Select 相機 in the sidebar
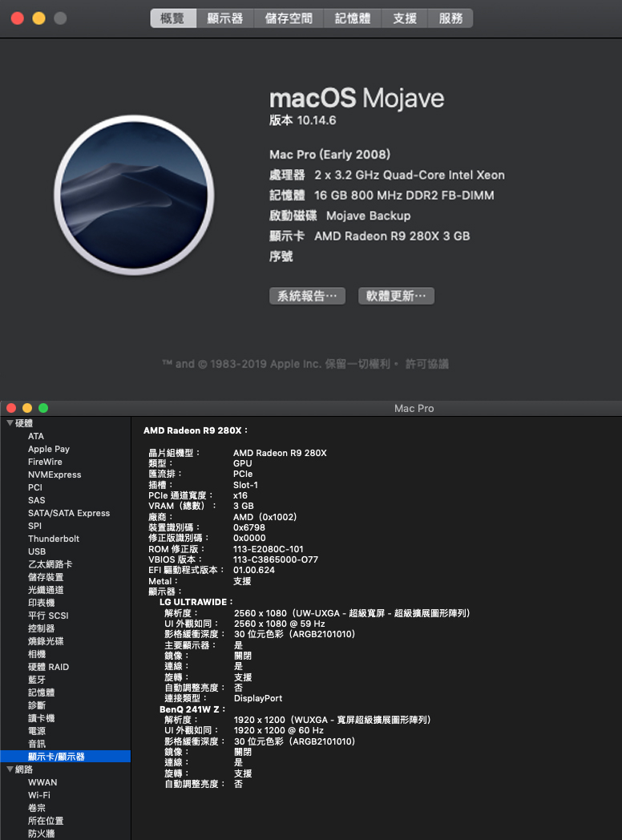622x840 pixels. pyautogui.click(x=36, y=654)
